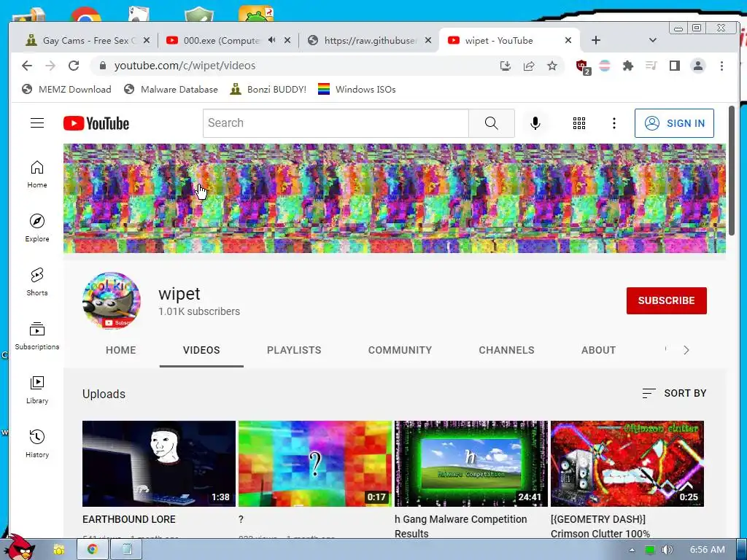Viewport: 747px width, 560px height.
Task: Select the VIDEOS tab
Action: 201,351
